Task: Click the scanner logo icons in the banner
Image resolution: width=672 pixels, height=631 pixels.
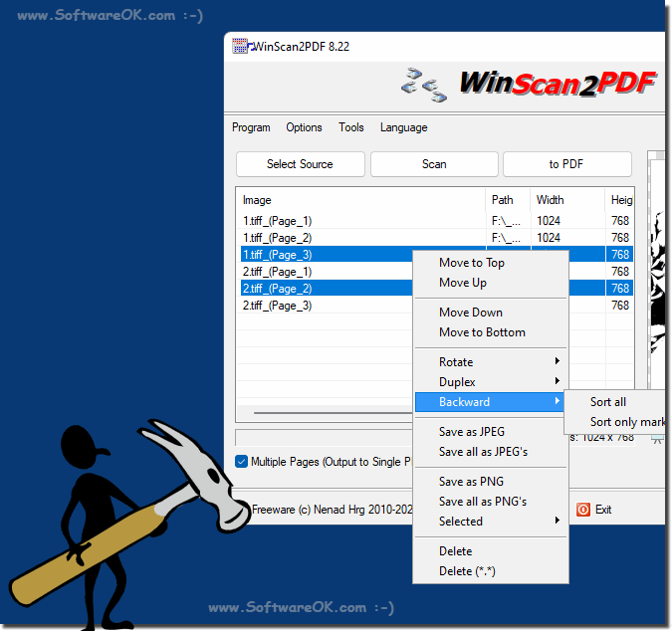Action: click(x=423, y=85)
